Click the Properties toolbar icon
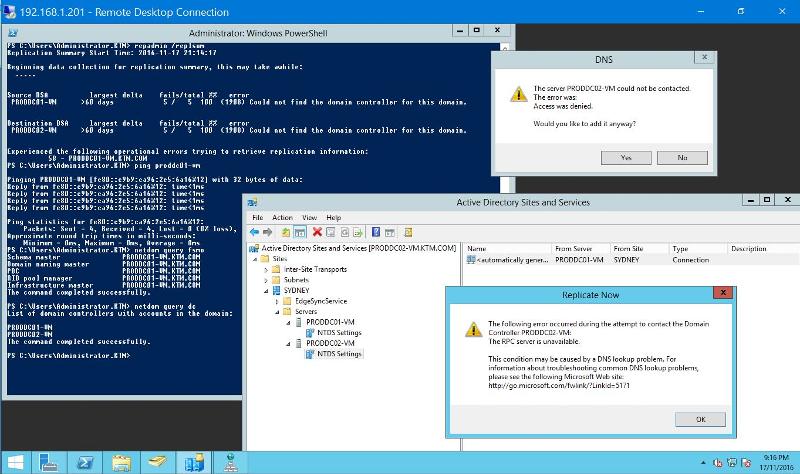Viewport: 800px width, 474px height. [x=331, y=232]
